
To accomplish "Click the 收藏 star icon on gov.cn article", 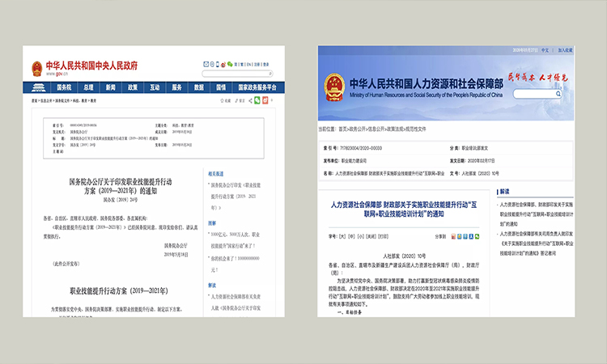I will pyautogui.click(x=222, y=100).
